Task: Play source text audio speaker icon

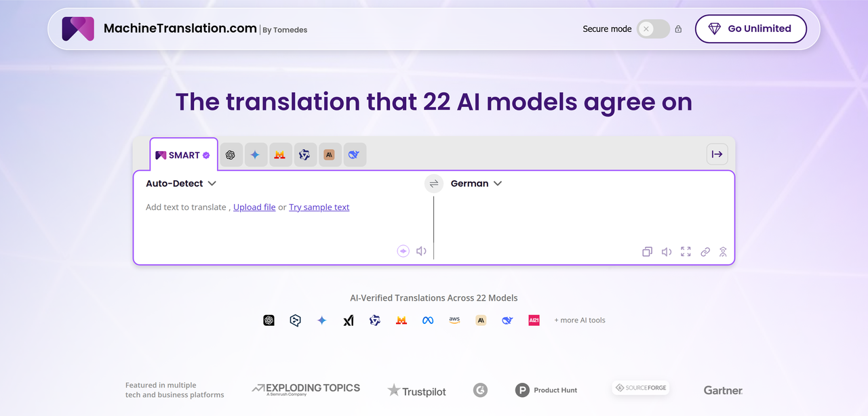Action: click(421, 251)
